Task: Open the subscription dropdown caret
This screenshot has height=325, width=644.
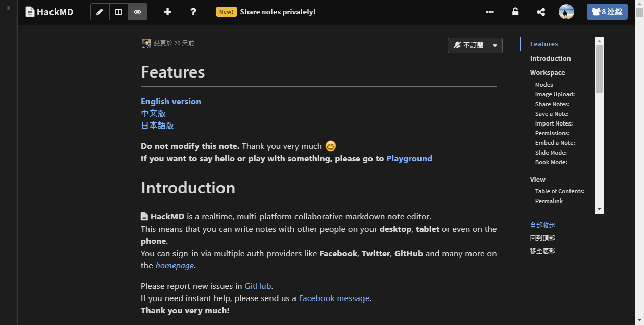Action: (495, 45)
